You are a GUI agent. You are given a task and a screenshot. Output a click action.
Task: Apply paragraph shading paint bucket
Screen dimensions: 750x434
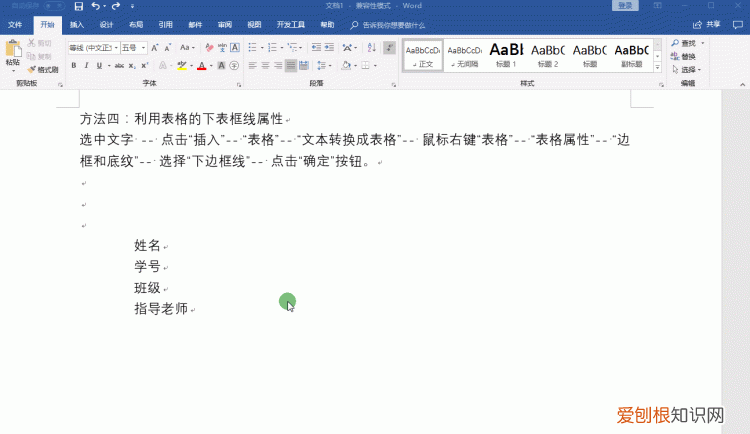[x=345, y=66]
